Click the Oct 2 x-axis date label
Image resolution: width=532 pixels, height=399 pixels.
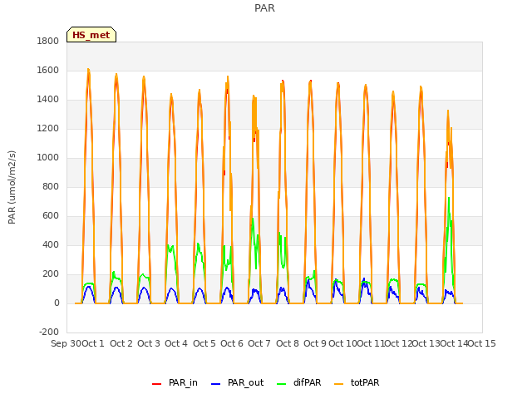coord(121,343)
